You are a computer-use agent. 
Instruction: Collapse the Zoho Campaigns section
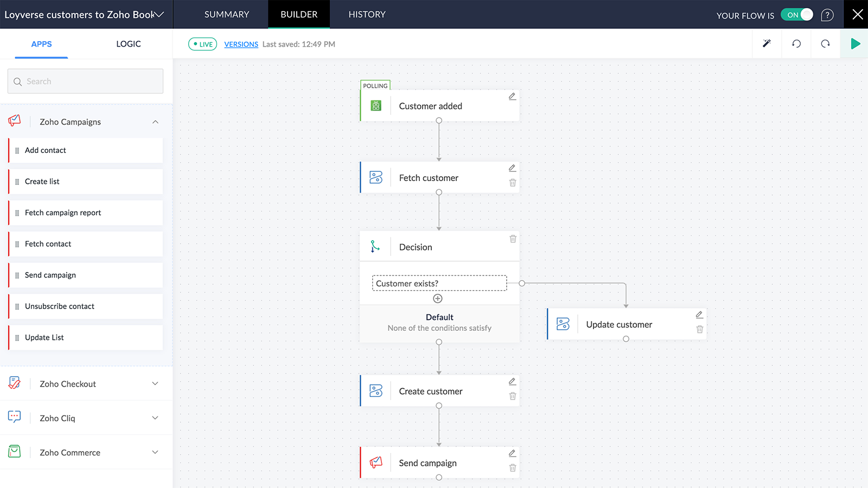coord(155,122)
